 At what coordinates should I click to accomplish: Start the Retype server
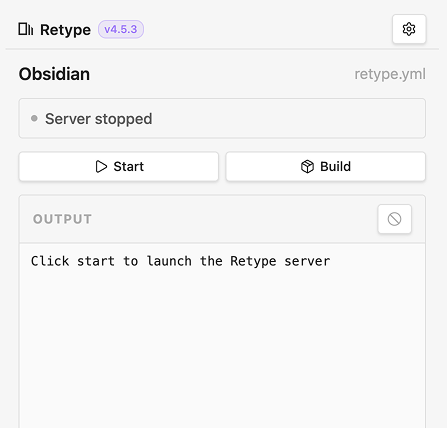pyautogui.click(x=119, y=167)
